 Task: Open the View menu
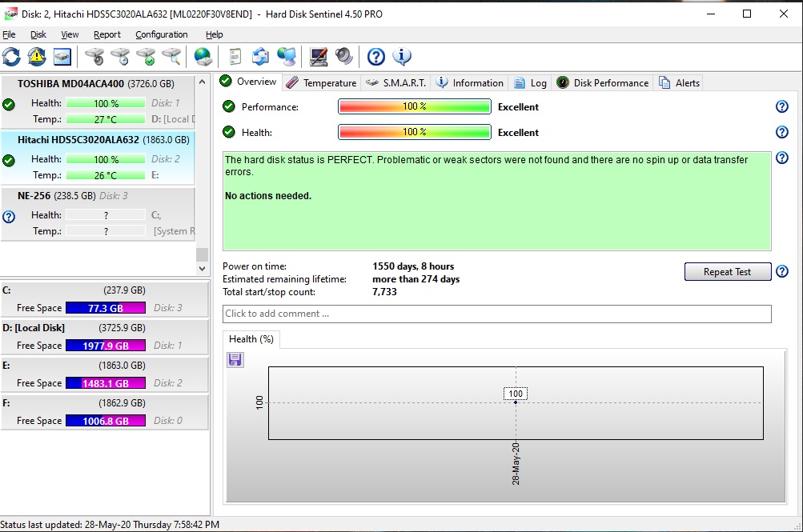pos(70,34)
